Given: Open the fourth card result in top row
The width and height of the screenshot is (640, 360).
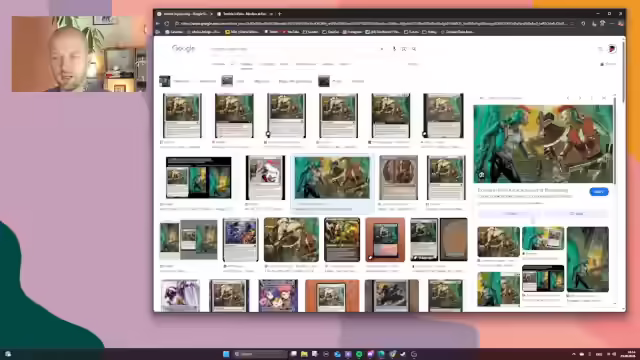Looking at the screenshot, I should [x=338, y=116].
